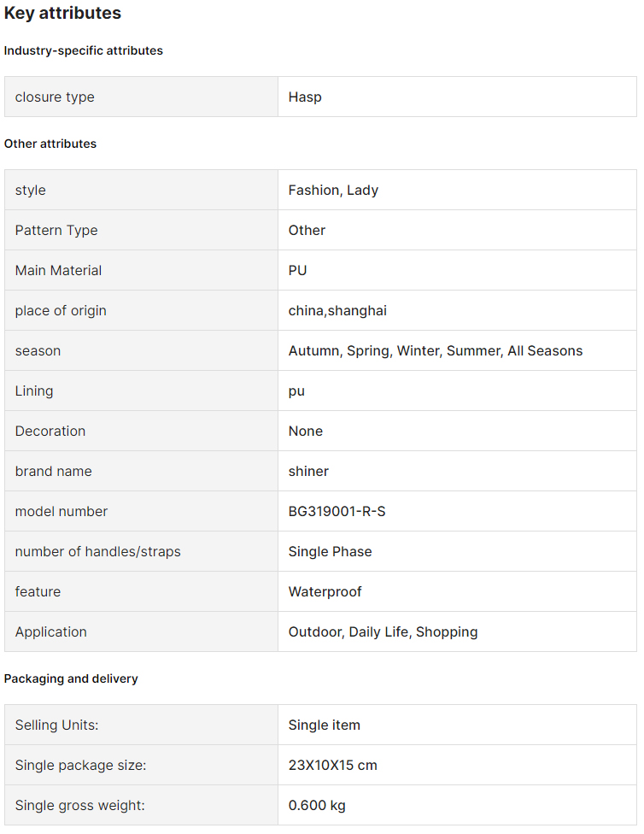The height and width of the screenshot is (834, 644).
Task: Select the Waterproof feature value
Action: point(325,591)
